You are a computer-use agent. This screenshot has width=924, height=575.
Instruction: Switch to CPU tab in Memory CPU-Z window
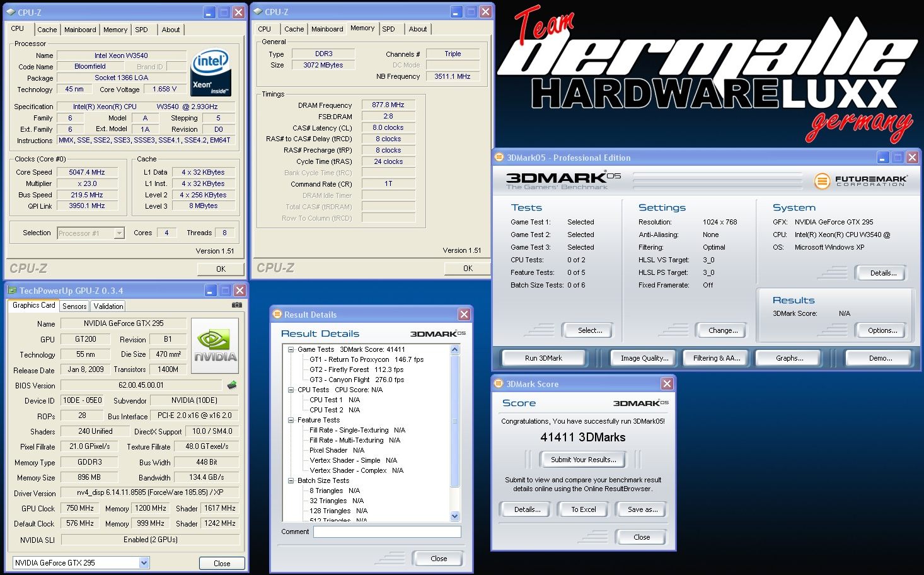(265, 29)
